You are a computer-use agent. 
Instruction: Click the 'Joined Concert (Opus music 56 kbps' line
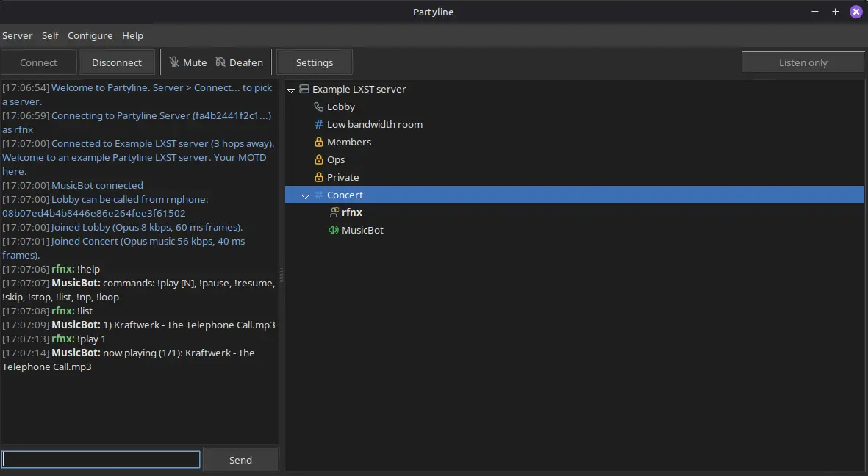point(123,248)
